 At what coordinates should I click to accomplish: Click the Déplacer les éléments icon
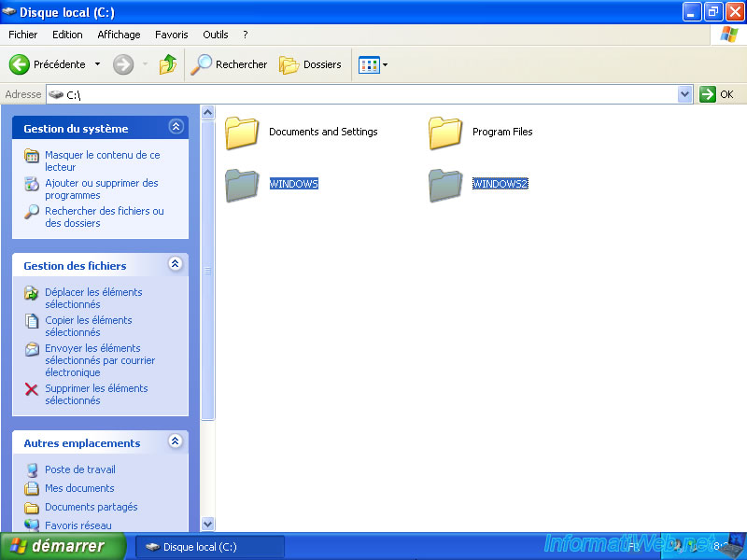point(32,293)
